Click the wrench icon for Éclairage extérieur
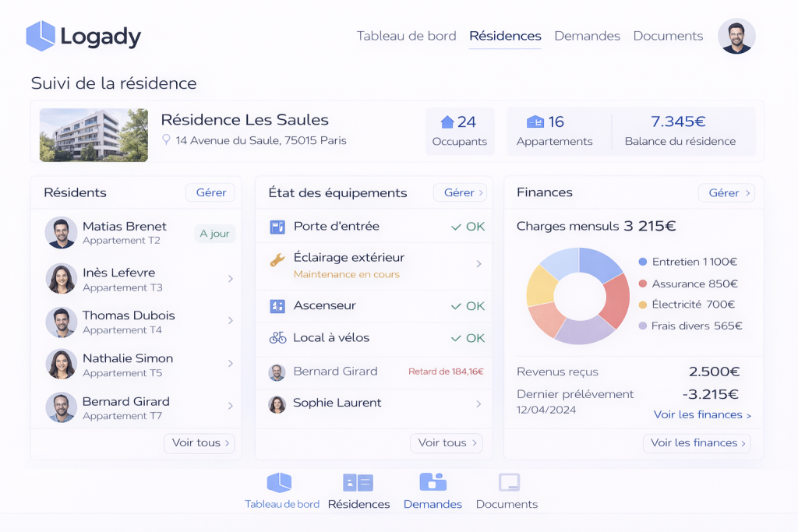Screen dimensions: 798x532 (x=277, y=260)
